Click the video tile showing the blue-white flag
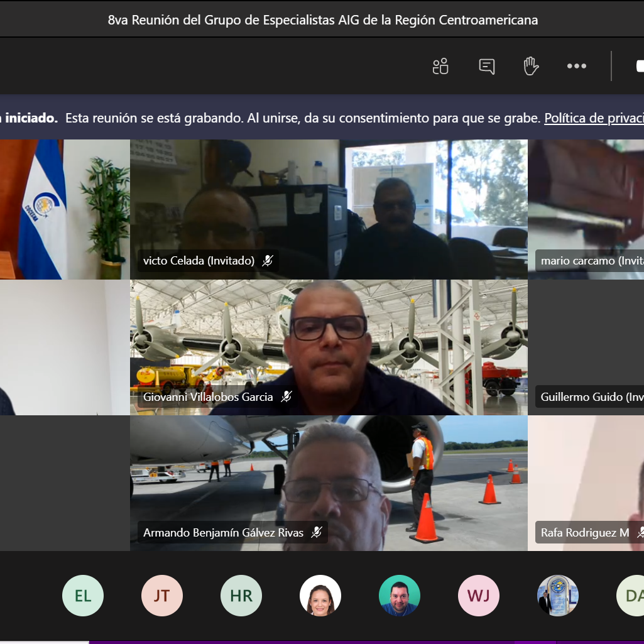The height and width of the screenshot is (644, 644). click(x=64, y=209)
